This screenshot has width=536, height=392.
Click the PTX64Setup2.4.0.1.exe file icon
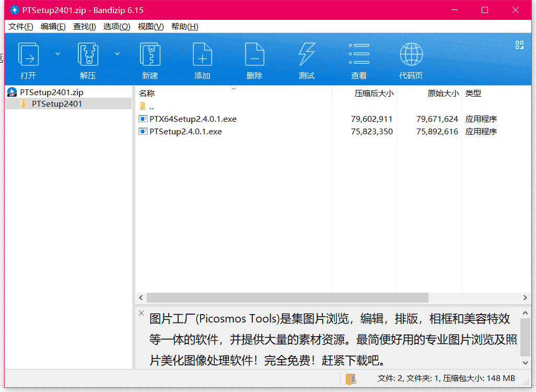pyautogui.click(x=143, y=119)
